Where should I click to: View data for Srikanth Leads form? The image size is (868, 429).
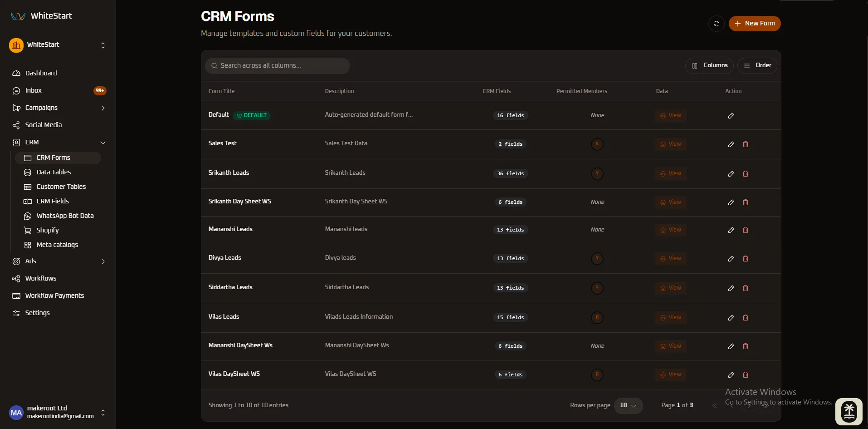(x=671, y=173)
